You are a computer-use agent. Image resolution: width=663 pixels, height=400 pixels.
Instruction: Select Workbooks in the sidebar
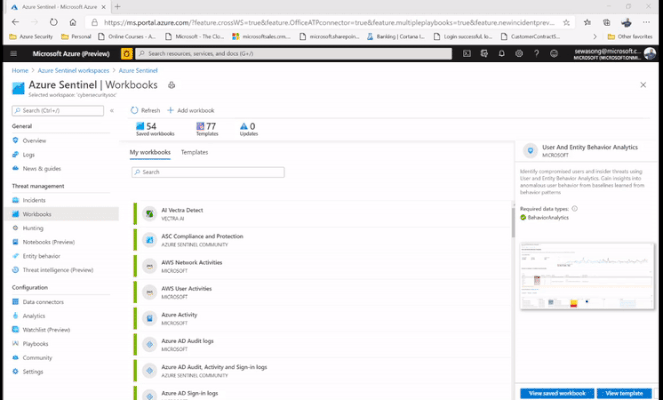60,214
